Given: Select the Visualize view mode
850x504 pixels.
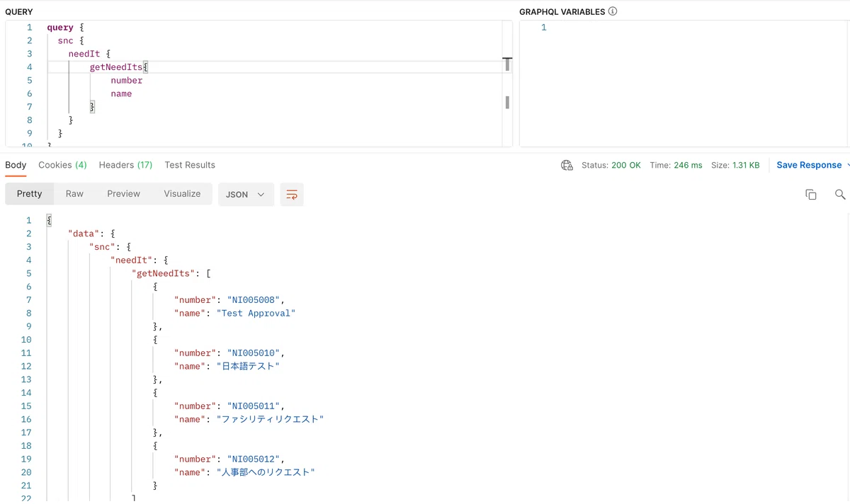Looking at the screenshot, I should tap(182, 194).
